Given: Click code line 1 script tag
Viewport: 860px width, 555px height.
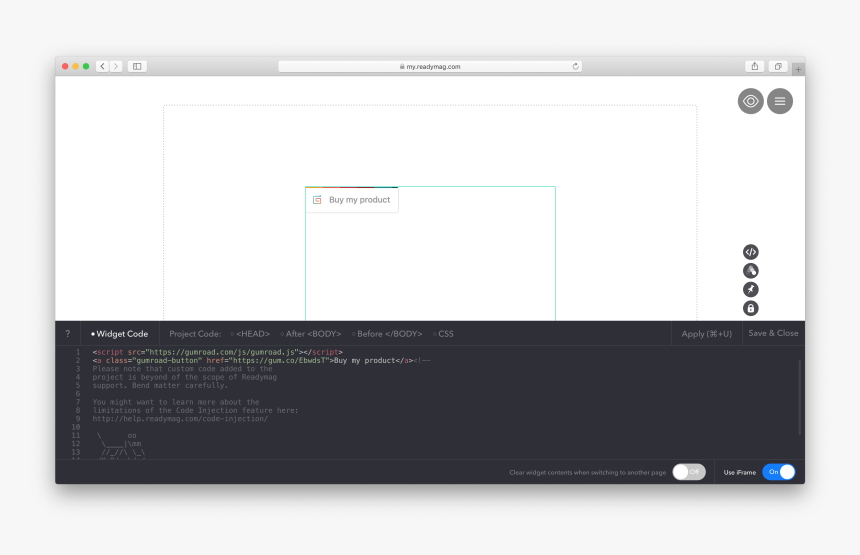Looking at the screenshot, I should click(217, 352).
